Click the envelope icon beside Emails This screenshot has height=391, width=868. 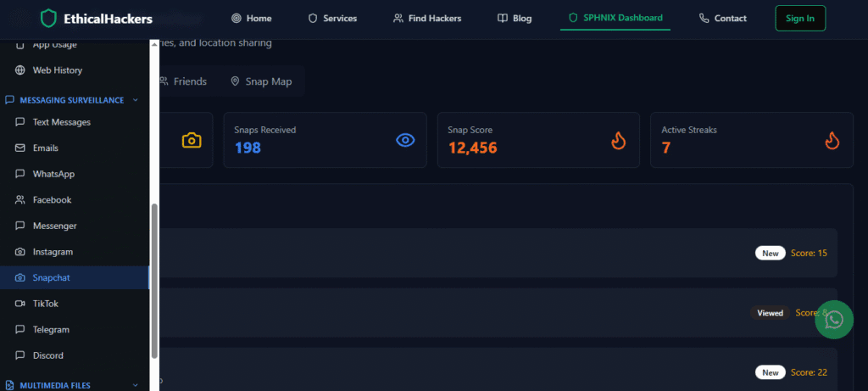[x=20, y=148]
